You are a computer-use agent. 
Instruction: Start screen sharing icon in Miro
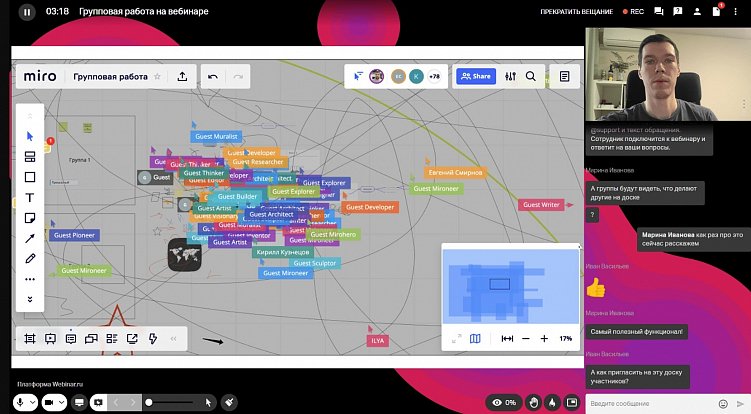[x=132, y=339]
